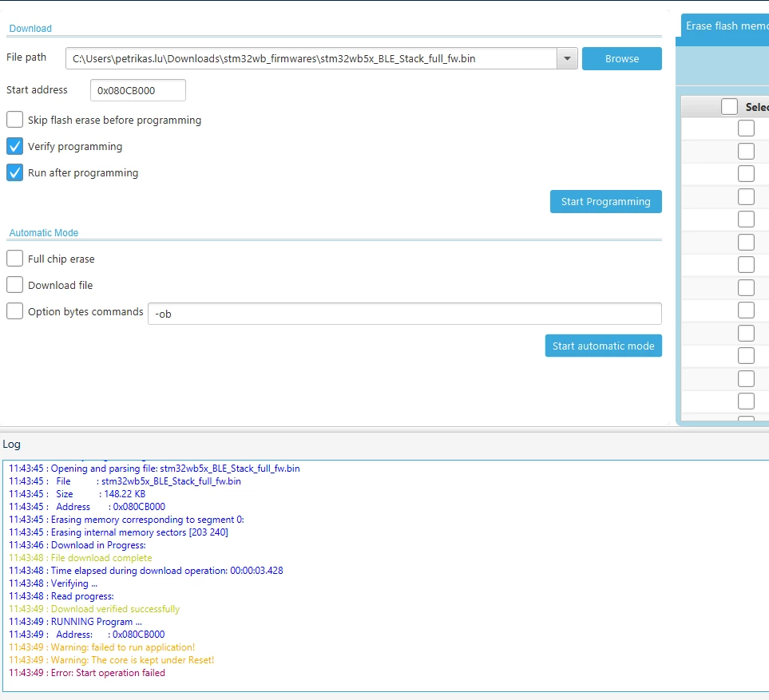Click log line 'Read progress:'
The width and height of the screenshot is (769, 700).
[x=61, y=596]
